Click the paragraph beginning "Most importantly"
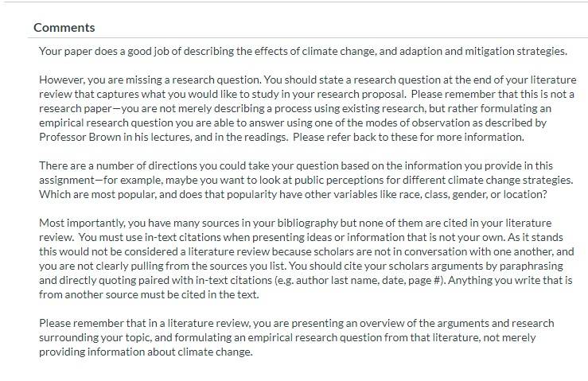The image size is (588, 381). pos(306,259)
